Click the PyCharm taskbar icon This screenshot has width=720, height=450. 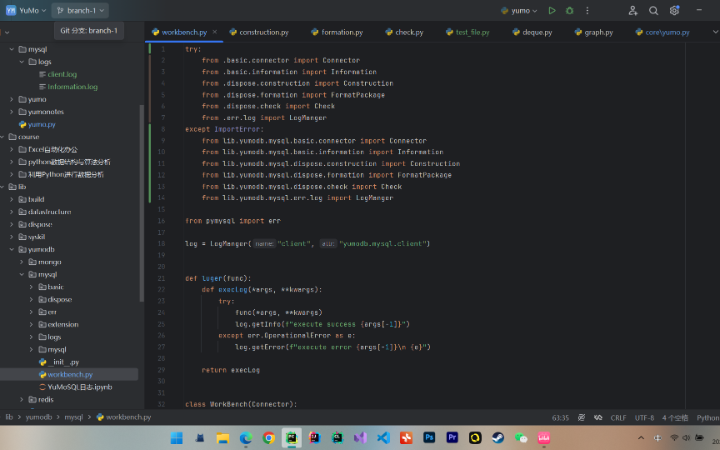coord(292,438)
